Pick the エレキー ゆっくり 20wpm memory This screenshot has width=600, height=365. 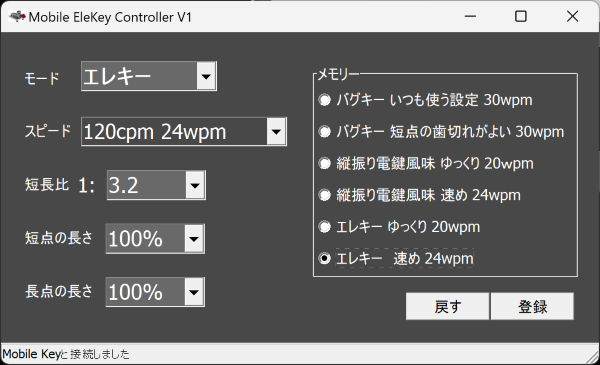[x=399, y=227]
